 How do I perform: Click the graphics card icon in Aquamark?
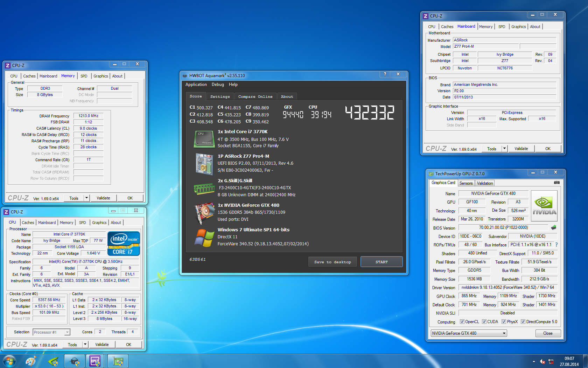coord(205,213)
